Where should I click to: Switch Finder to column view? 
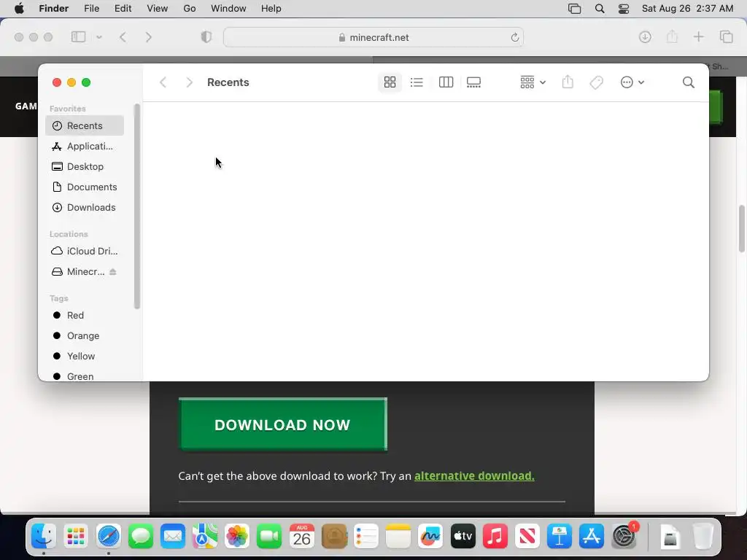(446, 82)
